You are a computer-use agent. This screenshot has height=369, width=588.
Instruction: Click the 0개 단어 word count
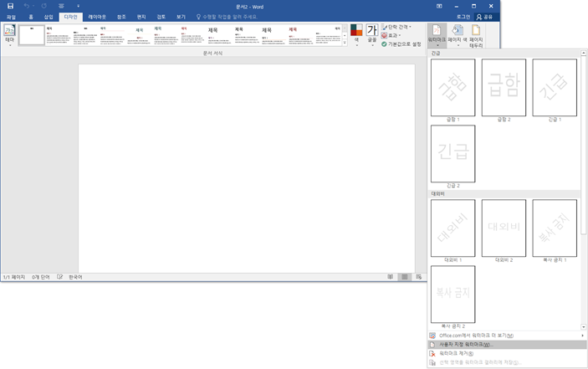(40, 277)
